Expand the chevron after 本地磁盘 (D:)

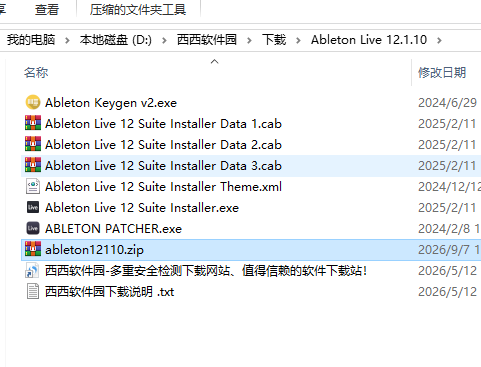click(164, 40)
